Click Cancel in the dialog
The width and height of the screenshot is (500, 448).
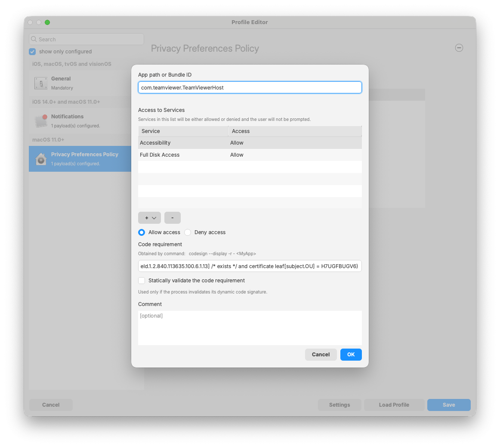[x=321, y=355]
